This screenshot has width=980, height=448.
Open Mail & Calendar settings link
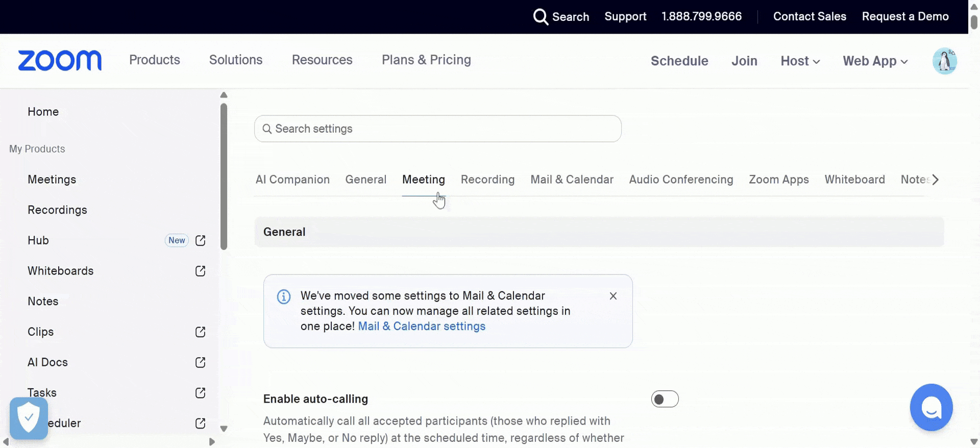pos(422,327)
